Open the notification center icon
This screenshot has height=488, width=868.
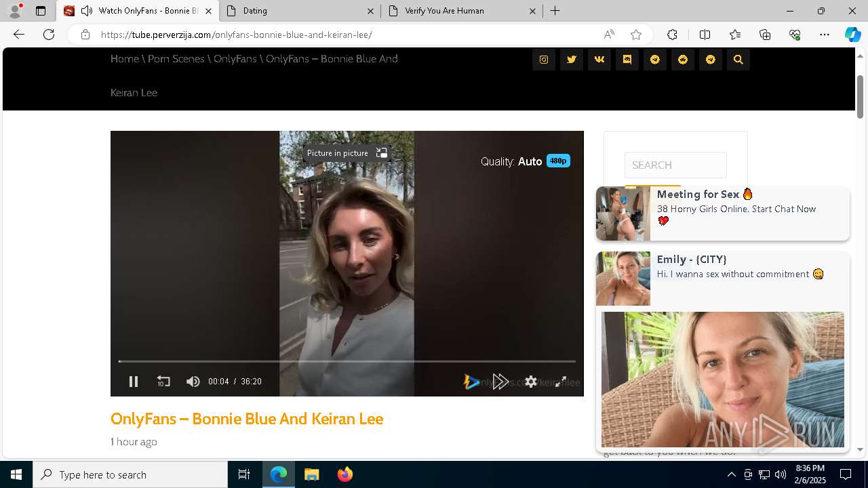(846, 474)
